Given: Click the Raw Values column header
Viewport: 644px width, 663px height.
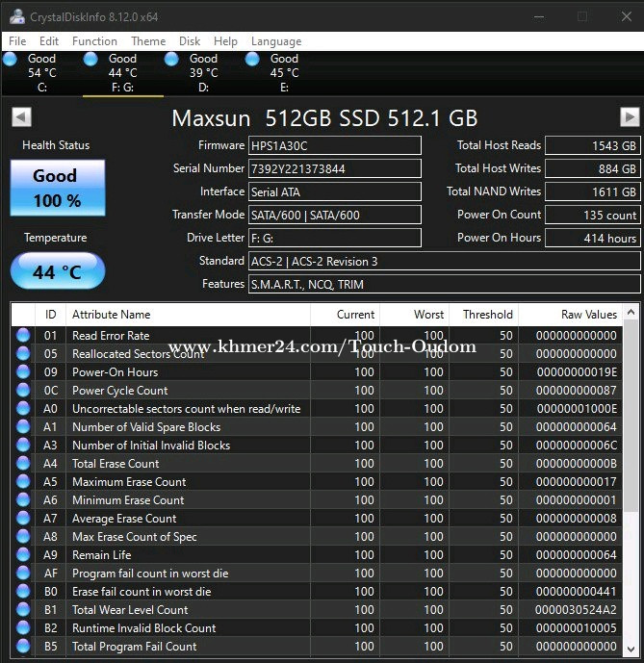Looking at the screenshot, I should (570, 314).
